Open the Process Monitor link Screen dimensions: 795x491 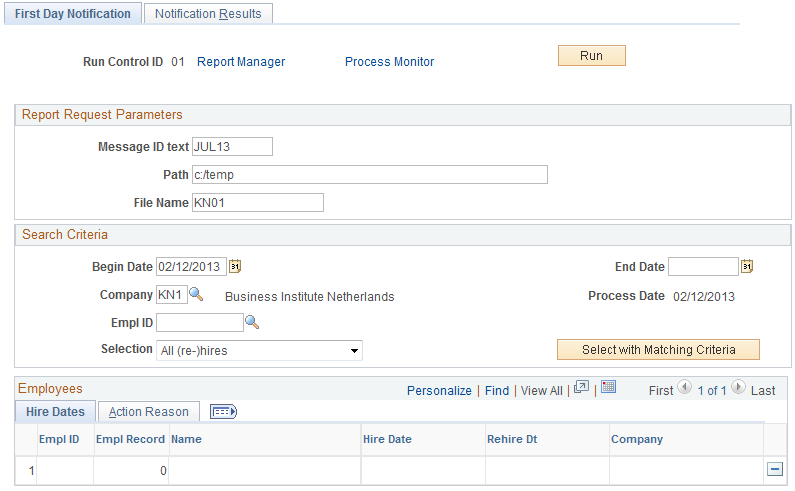[x=389, y=62]
